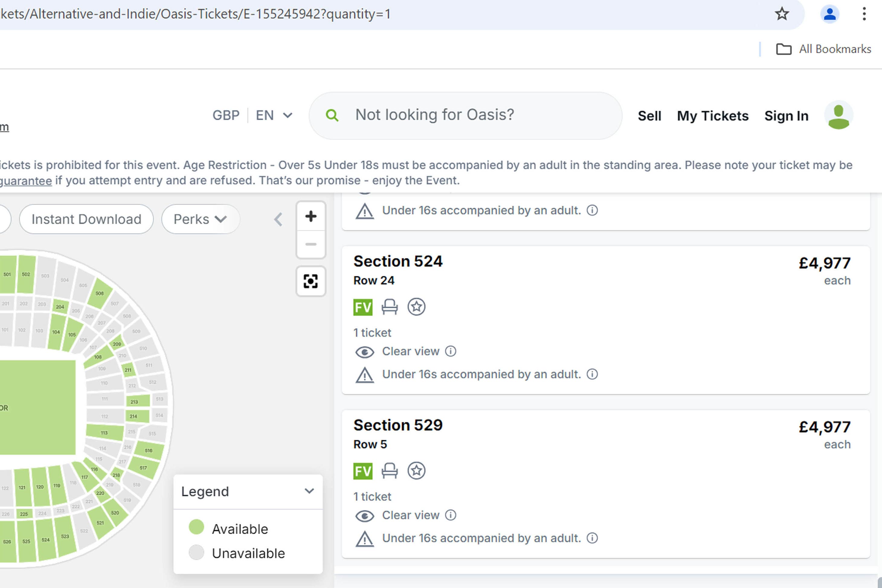Click the clear view eye icon for Section 524

365,351
